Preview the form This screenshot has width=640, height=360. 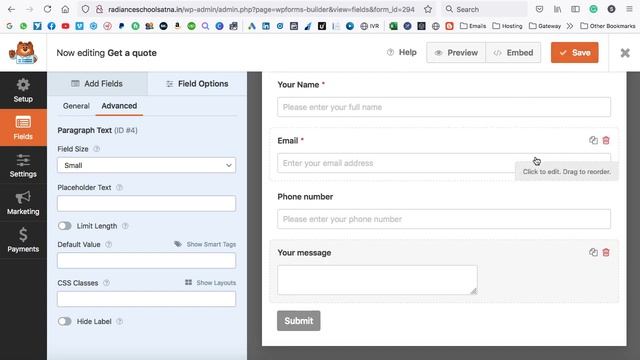(456, 53)
